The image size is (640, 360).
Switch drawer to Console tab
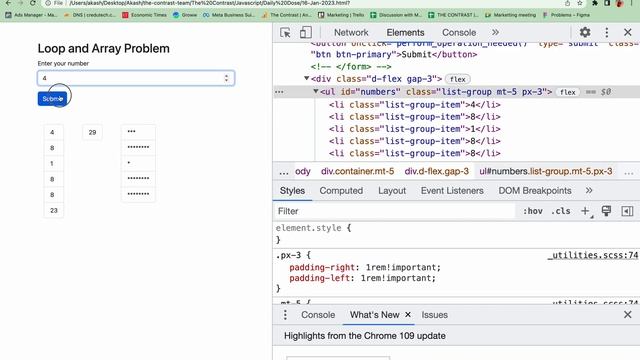point(318,315)
